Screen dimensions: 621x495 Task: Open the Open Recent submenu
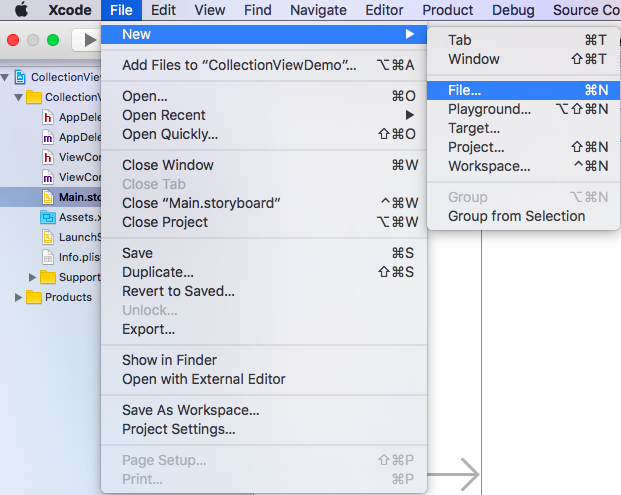click(x=264, y=115)
